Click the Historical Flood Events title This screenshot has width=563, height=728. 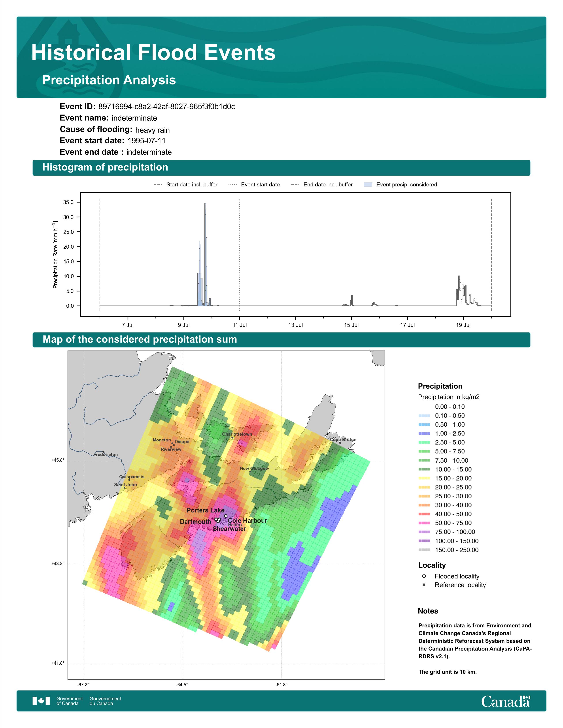coord(153,53)
